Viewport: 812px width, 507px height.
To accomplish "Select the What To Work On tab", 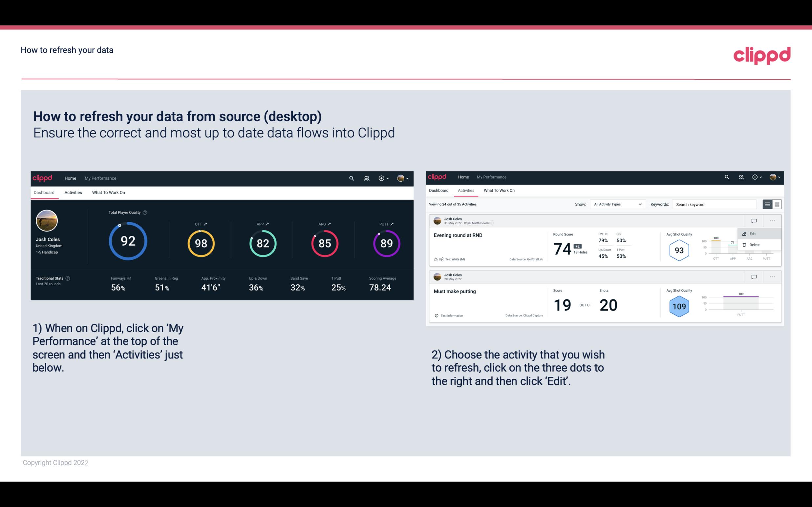I will pos(108,192).
